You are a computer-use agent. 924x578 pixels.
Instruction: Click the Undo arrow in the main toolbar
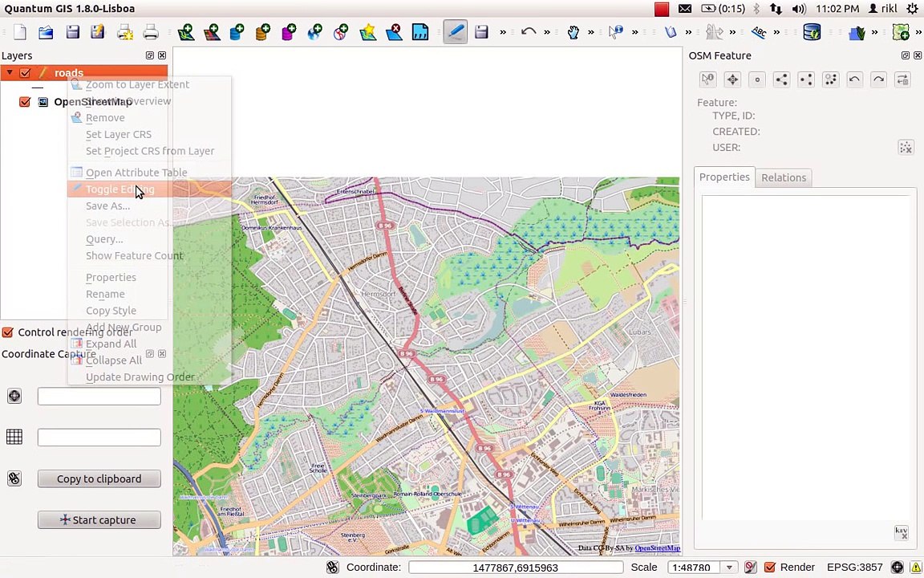coord(529,32)
